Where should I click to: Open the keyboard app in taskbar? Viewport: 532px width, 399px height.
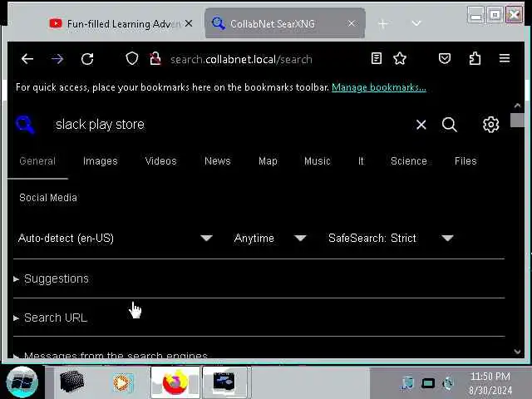click(x=71, y=382)
